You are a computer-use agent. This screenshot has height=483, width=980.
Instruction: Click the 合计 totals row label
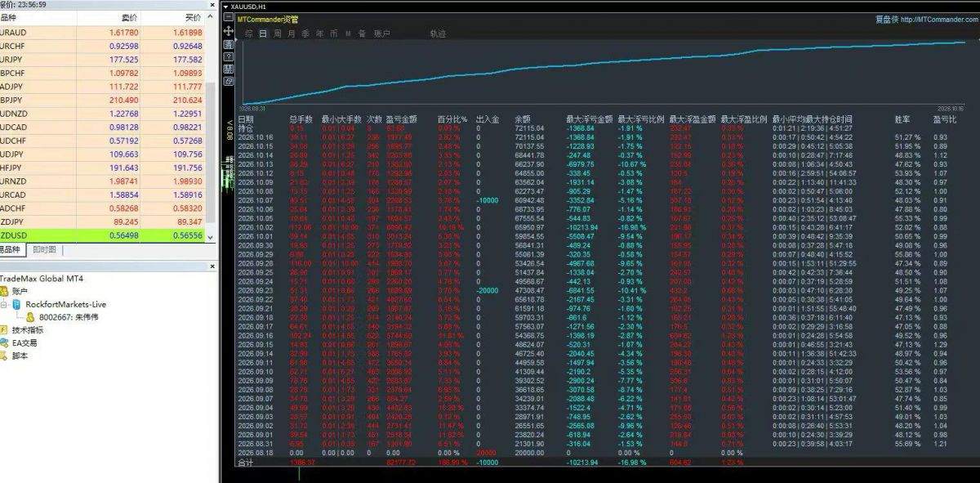(244, 463)
